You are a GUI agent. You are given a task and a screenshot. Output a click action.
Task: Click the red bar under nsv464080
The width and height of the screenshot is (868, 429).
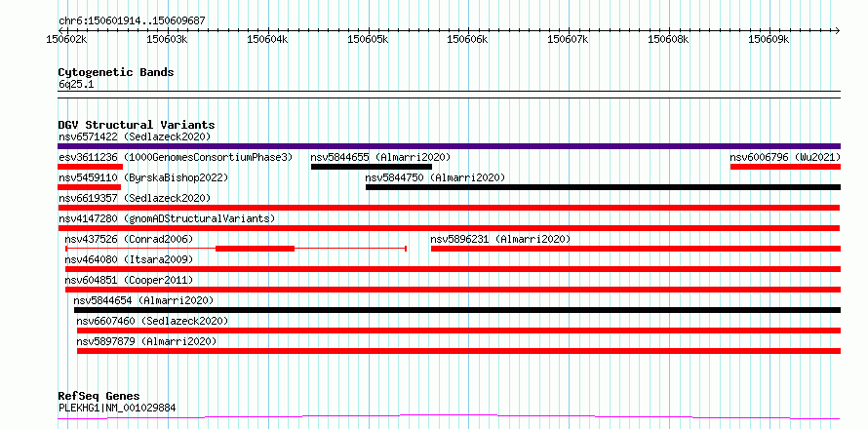coord(453,269)
